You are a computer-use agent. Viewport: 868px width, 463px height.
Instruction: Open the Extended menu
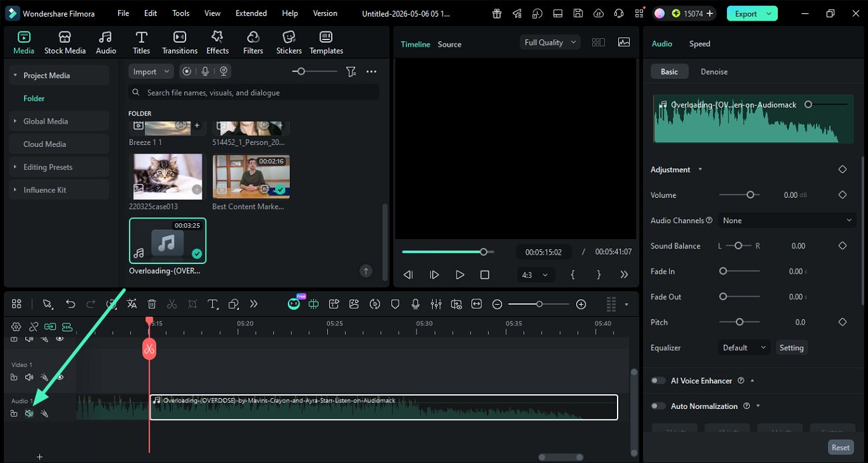coord(251,13)
